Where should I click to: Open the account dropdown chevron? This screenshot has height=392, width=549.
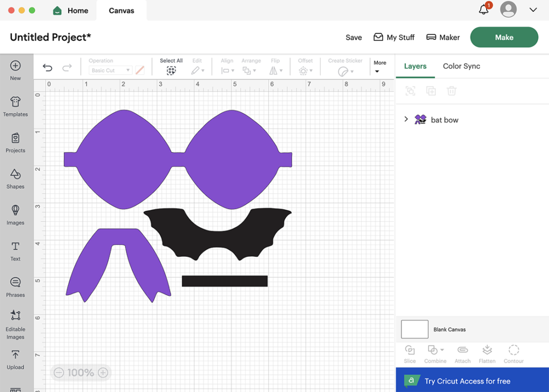tap(533, 10)
